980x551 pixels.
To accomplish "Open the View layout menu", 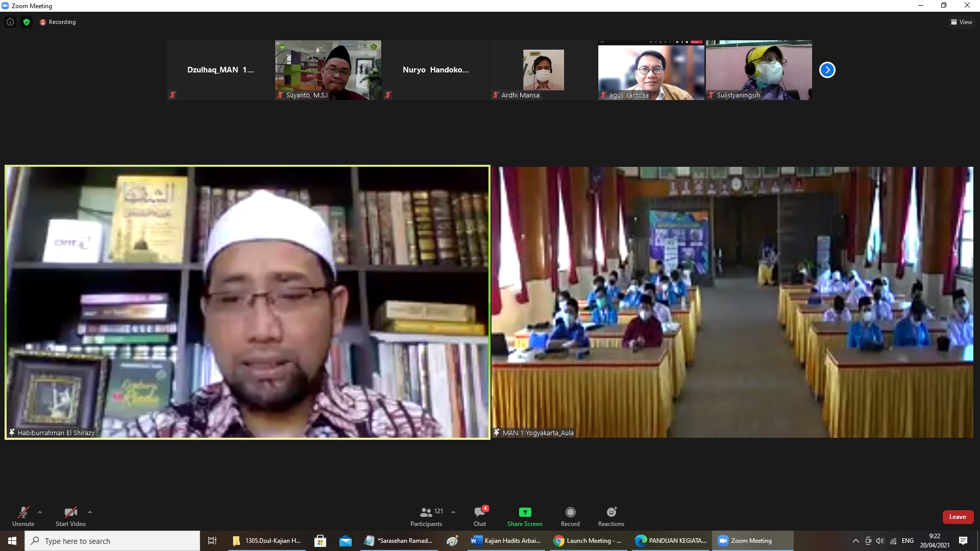I will (961, 22).
